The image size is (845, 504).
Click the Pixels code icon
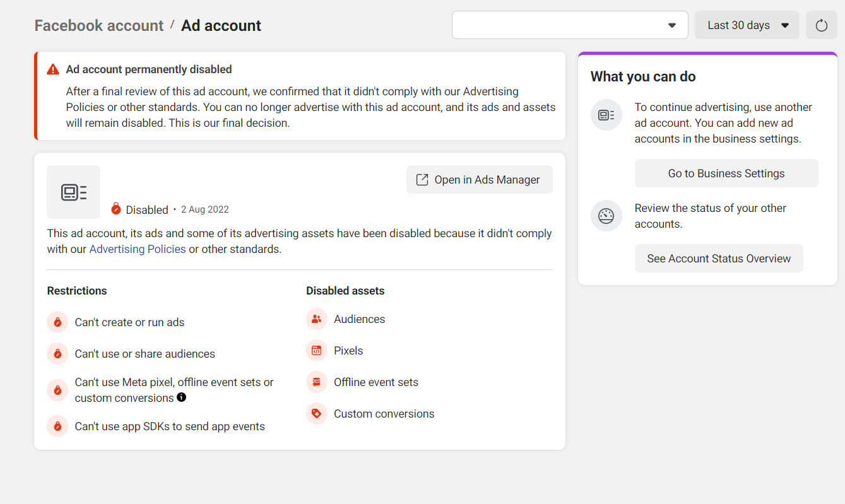[317, 351]
